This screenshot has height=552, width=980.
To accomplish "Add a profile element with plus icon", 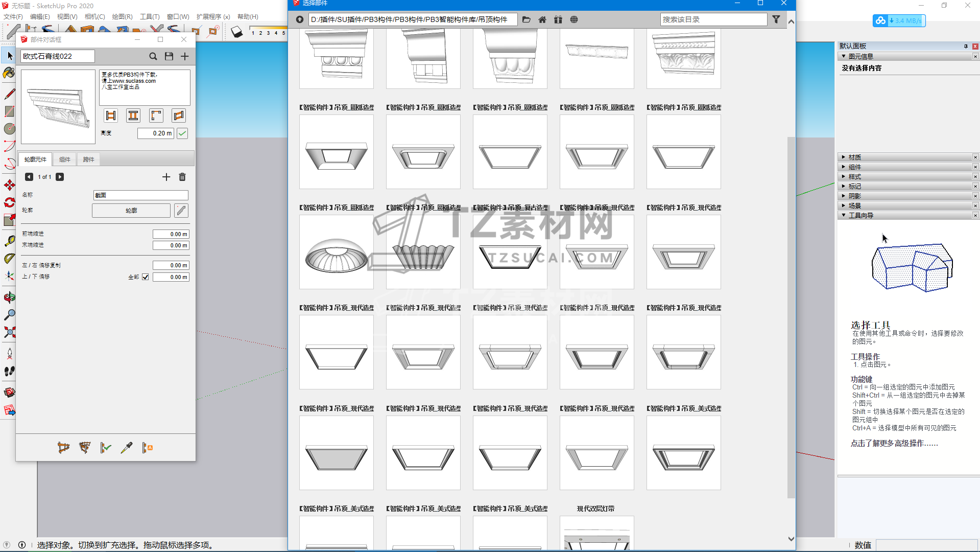I will (x=166, y=177).
